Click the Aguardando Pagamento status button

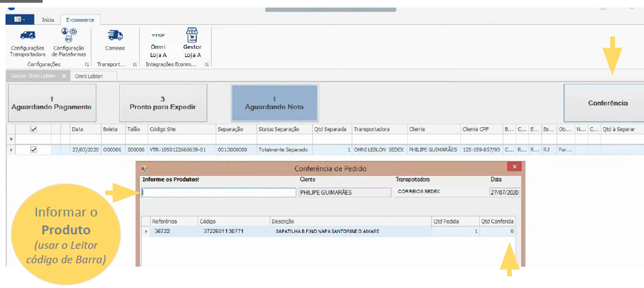click(x=52, y=103)
